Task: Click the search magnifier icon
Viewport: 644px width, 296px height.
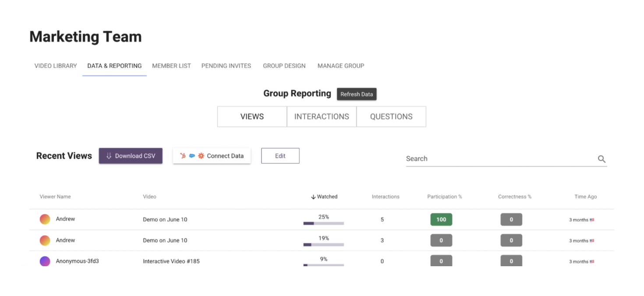Action: tap(602, 159)
